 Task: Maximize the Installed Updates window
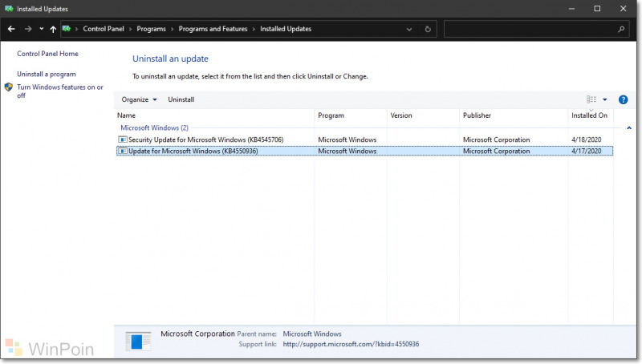597,9
